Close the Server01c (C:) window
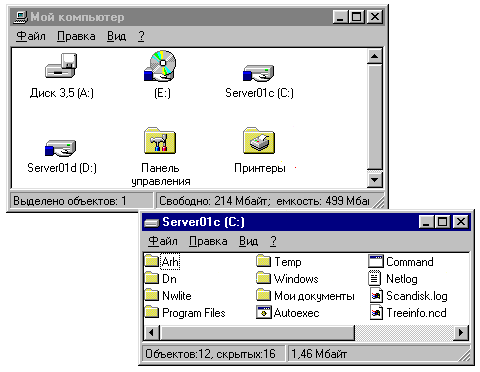Image resolution: width=480 pixels, height=372 pixels. point(461,221)
